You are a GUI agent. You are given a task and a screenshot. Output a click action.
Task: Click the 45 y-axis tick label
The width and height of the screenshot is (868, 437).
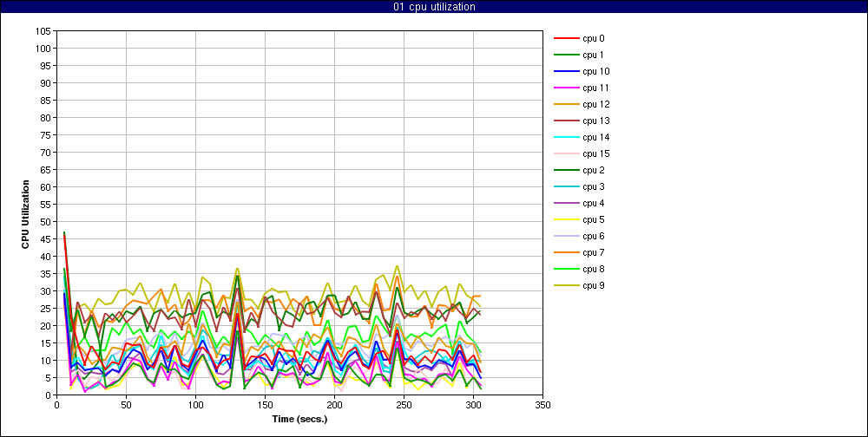pos(47,239)
